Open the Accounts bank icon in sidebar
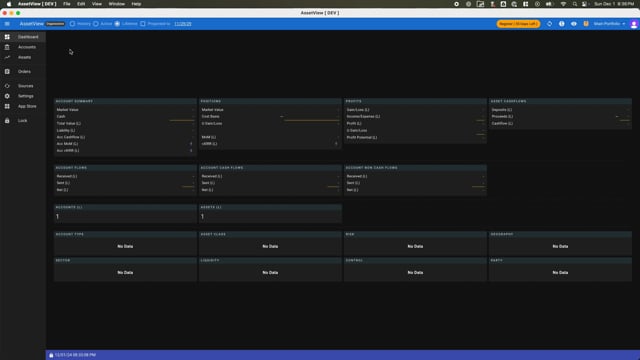640x360 pixels. click(x=7, y=47)
